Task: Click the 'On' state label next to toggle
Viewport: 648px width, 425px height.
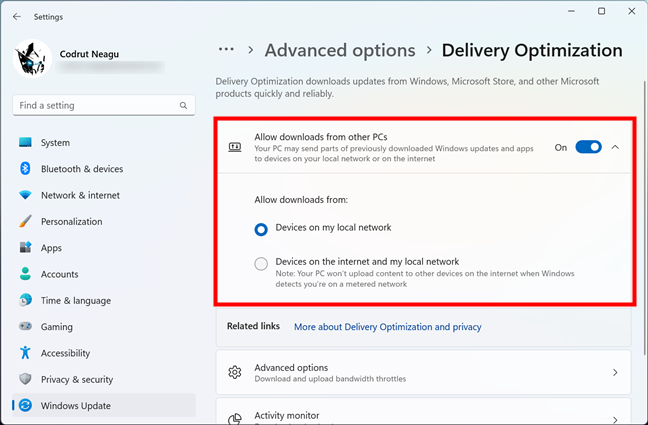Action: [561, 148]
